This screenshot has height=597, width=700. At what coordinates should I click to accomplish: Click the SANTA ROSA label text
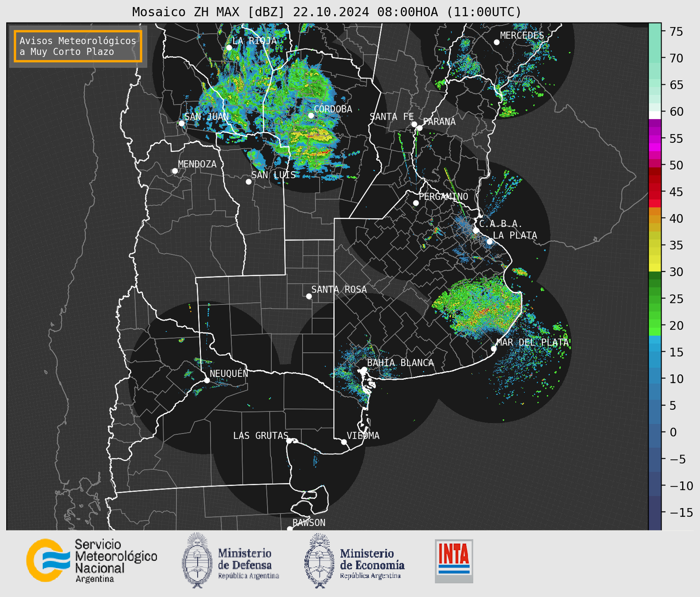pyautogui.click(x=339, y=289)
